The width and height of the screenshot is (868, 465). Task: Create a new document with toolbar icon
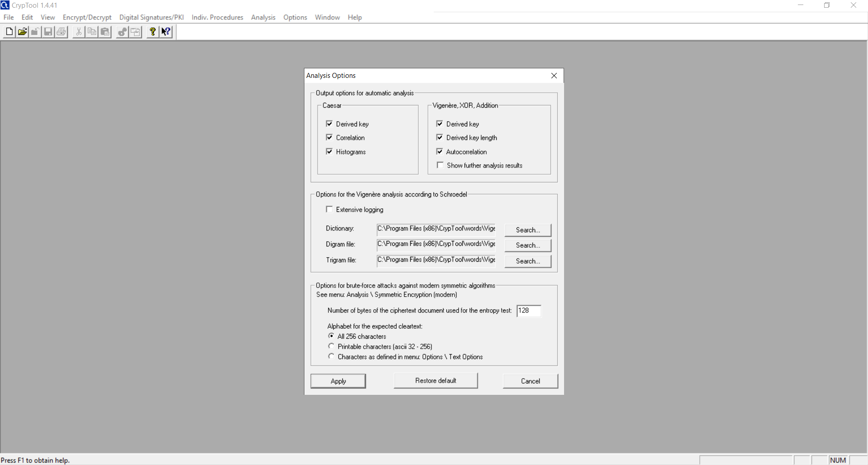pos(9,32)
